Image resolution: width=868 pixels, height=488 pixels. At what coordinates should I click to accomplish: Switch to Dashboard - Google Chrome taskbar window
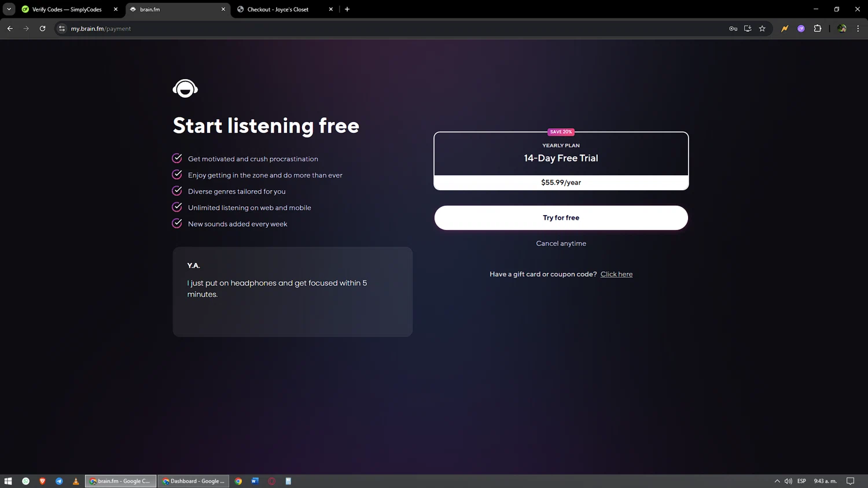tap(193, 481)
